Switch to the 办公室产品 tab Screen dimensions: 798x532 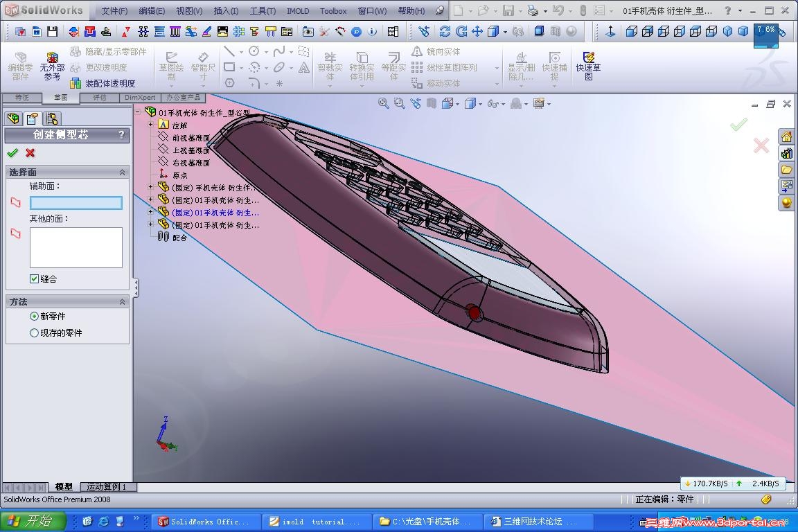click(183, 97)
